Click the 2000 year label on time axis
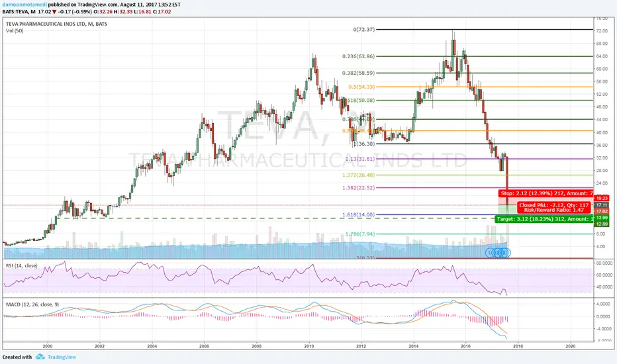The image size is (617, 364). tap(48, 346)
